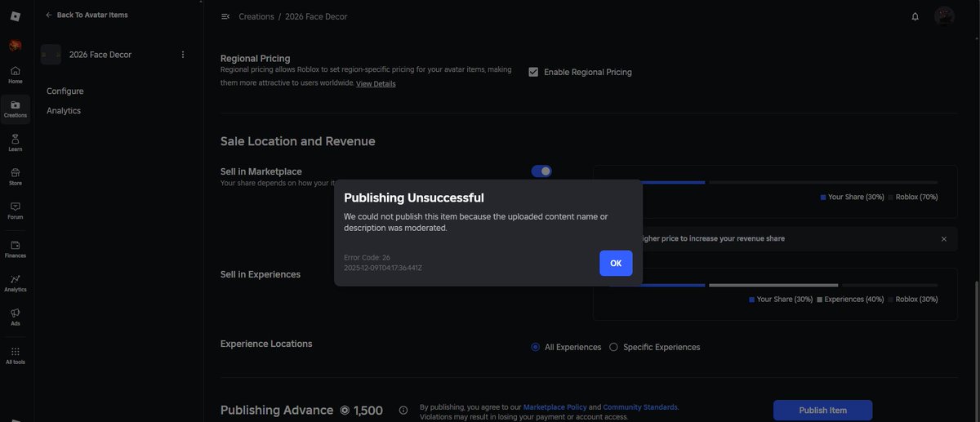Toggle the Sell in Marketplace switch
This screenshot has width=980, height=422.
pos(541,171)
